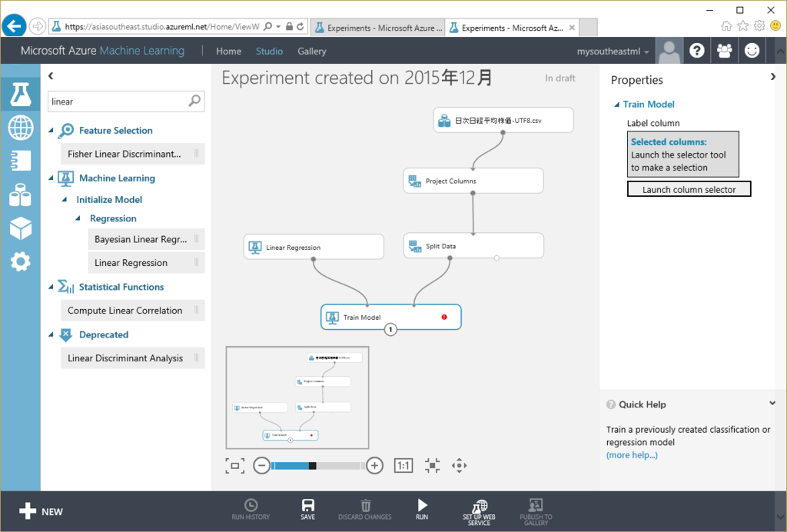
Task: Select the Train Model node on canvas
Action: 390,318
